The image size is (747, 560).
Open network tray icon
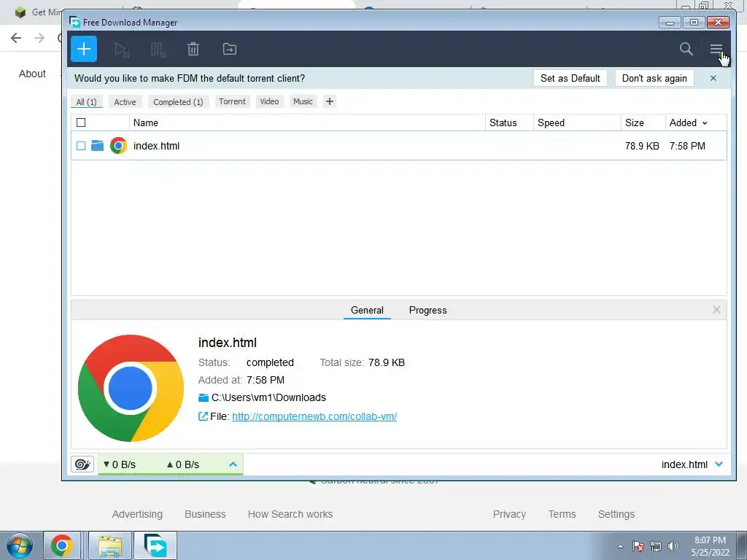coord(656,546)
